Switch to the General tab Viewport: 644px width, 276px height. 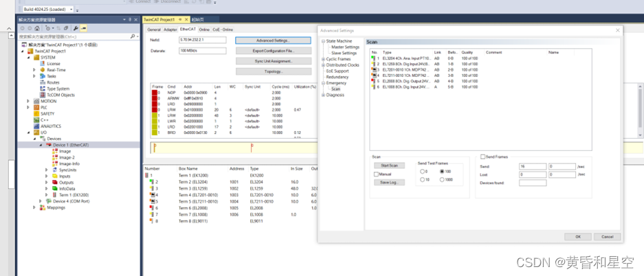(154, 30)
